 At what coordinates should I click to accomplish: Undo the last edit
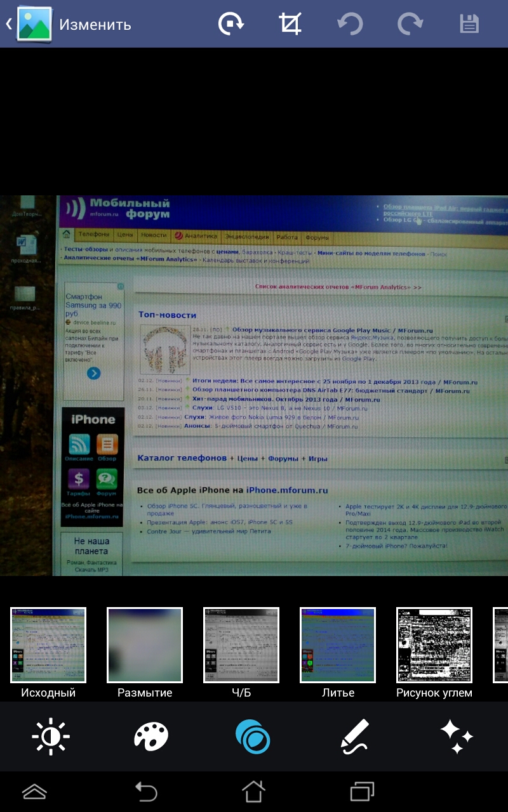(x=350, y=24)
